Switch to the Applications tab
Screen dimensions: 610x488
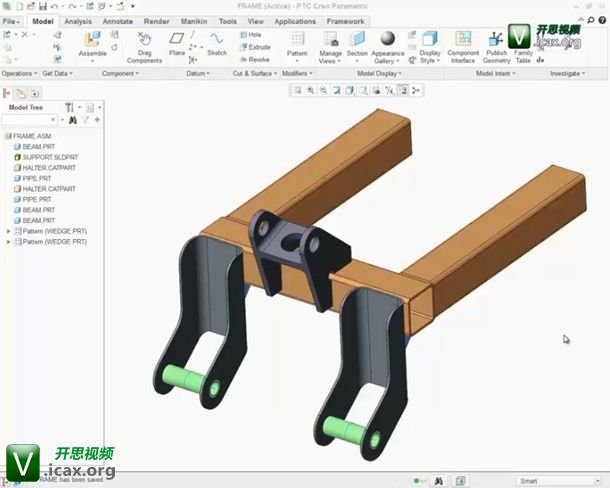295,21
